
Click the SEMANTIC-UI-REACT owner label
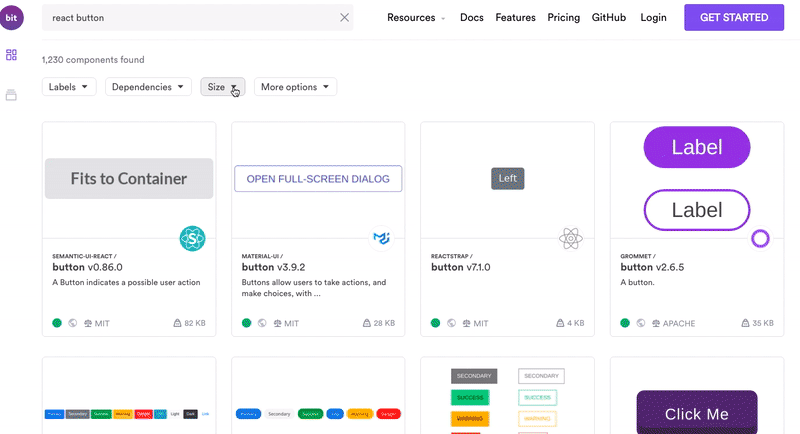tap(85, 256)
